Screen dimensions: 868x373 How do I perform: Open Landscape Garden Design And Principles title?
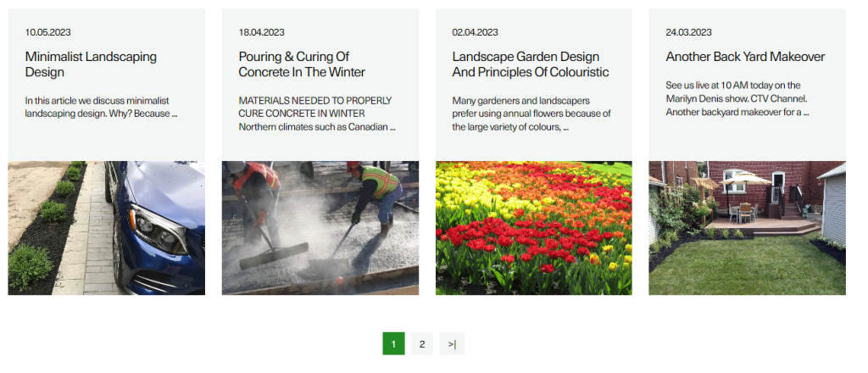(x=531, y=64)
